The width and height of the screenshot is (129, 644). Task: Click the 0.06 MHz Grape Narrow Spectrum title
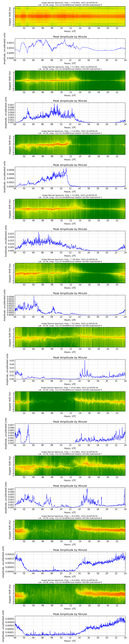point(70,4)
